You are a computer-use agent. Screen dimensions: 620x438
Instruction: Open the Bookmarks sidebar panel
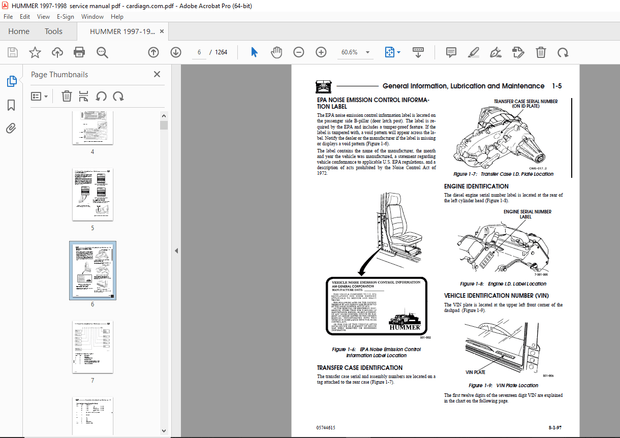[11, 105]
